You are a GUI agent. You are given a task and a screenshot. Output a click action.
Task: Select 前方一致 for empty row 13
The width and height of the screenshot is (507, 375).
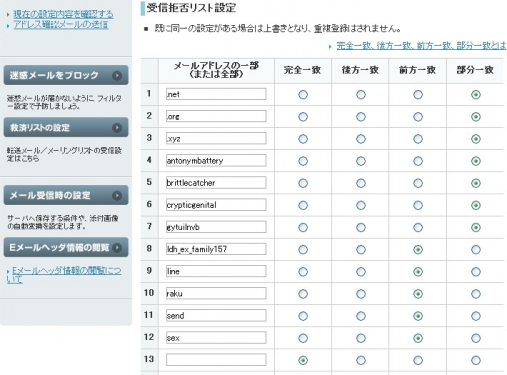tap(418, 360)
